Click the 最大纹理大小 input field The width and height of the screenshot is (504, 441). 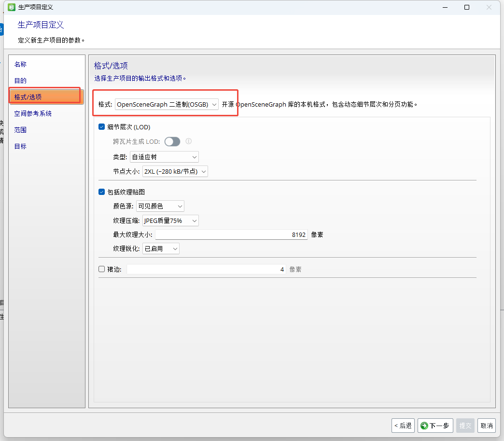coord(231,235)
